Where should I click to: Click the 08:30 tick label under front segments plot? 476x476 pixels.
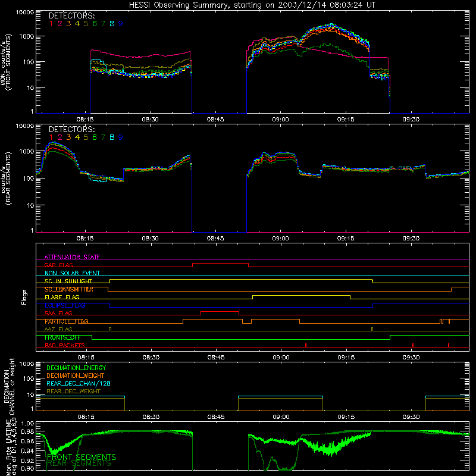tap(151, 120)
